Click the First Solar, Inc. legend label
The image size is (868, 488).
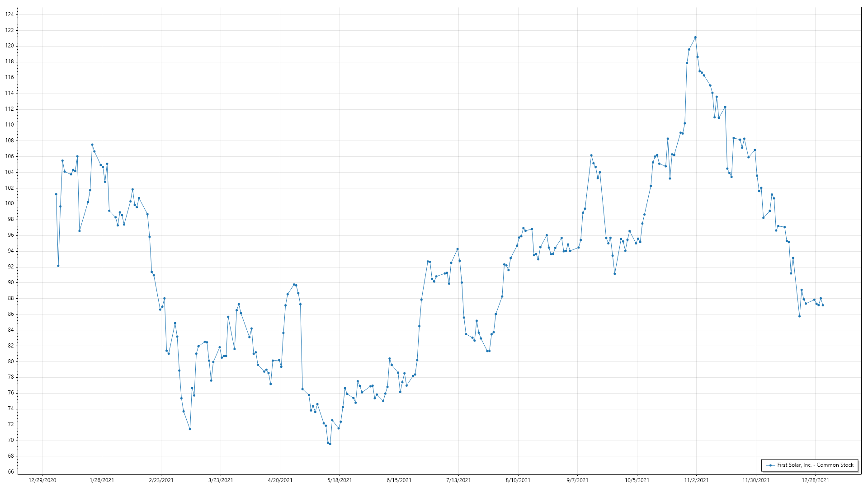(815, 465)
